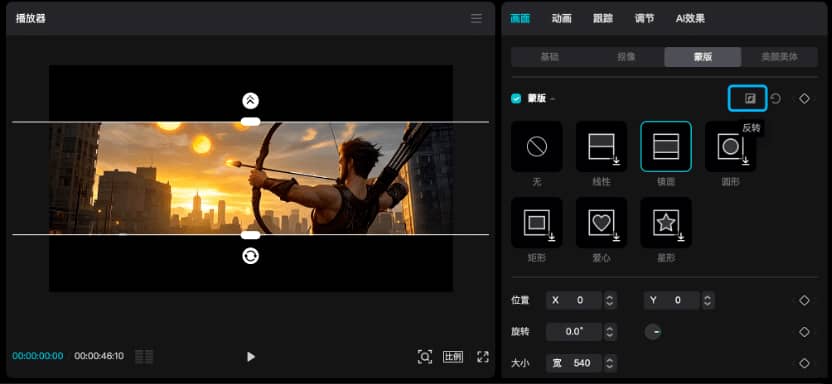Click the upper mask boundary handle
This screenshot has width=832, height=384.
coord(250,121)
